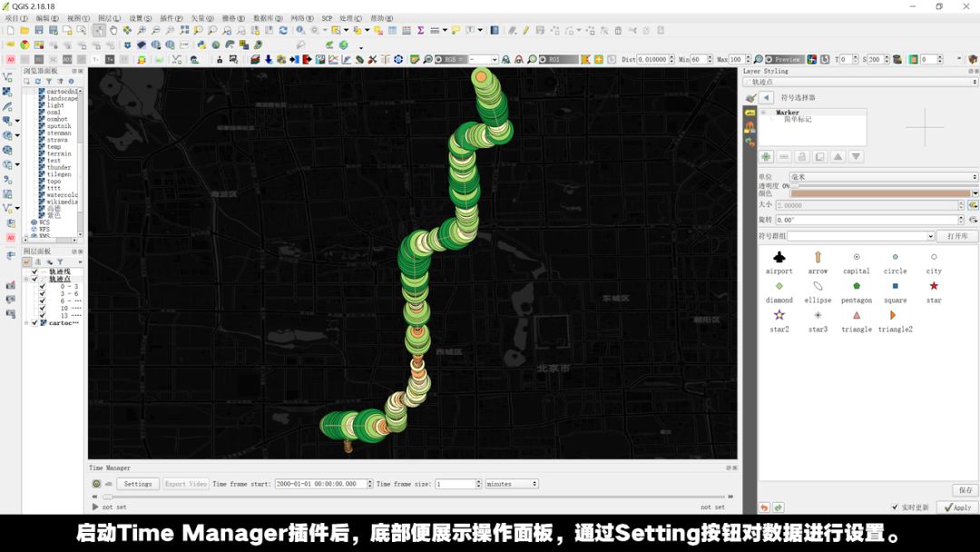The width and height of the screenshot is (980, 552).
Task: Click the add vector layer icon in left sidebar
Action: point(7,77)
